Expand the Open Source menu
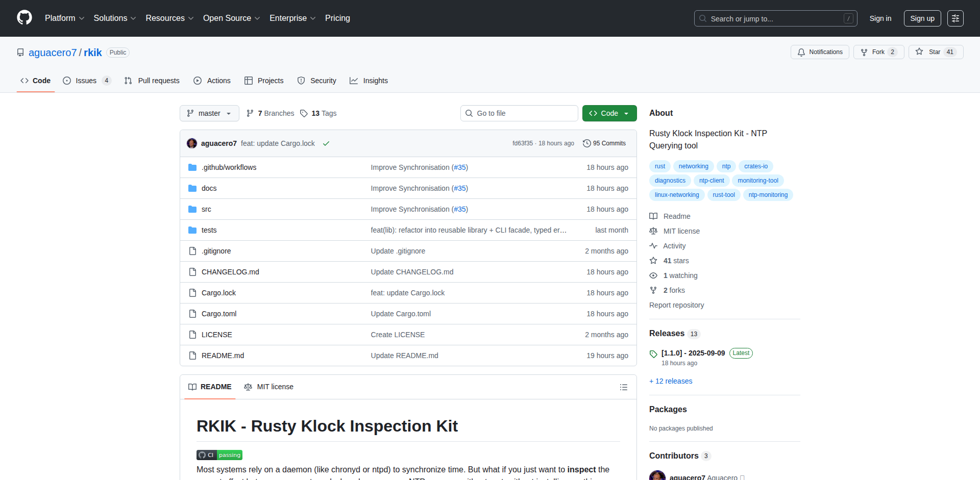 pyautogui.click(x=231, y=18)
